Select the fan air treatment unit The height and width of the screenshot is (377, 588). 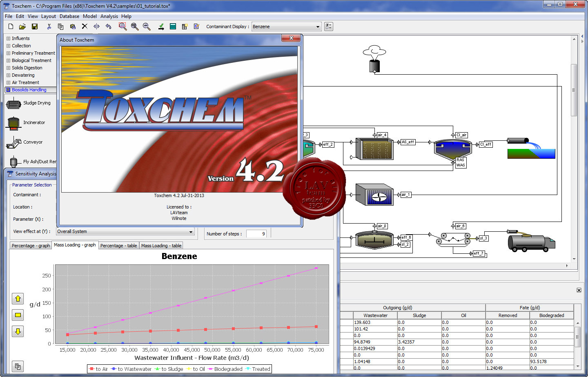pos(374,195)
